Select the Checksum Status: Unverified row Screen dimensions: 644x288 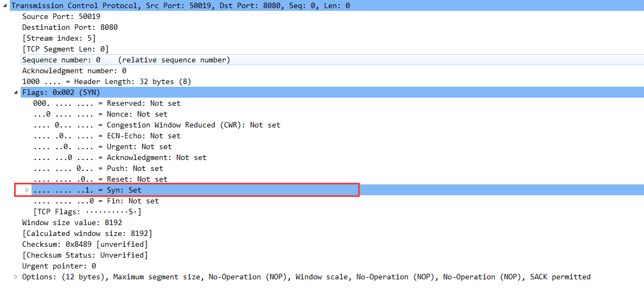(x=85, y=255)
